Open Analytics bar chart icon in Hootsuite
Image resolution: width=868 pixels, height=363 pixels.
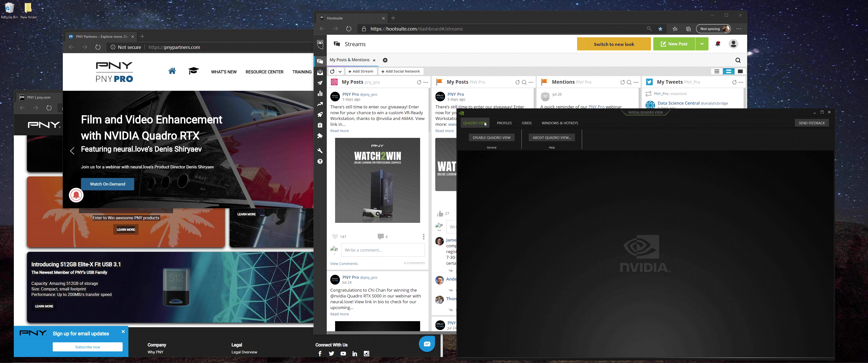[x=320, y=93]
